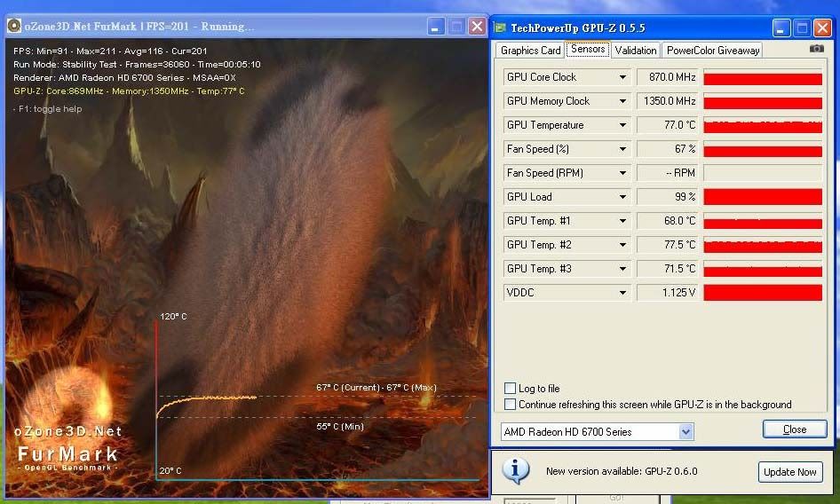Close GPU-Z using the title bar X

point(822,28)
